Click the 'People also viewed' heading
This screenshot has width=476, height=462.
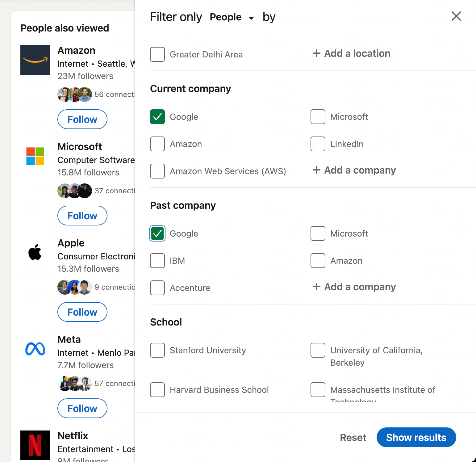(65, 28)
